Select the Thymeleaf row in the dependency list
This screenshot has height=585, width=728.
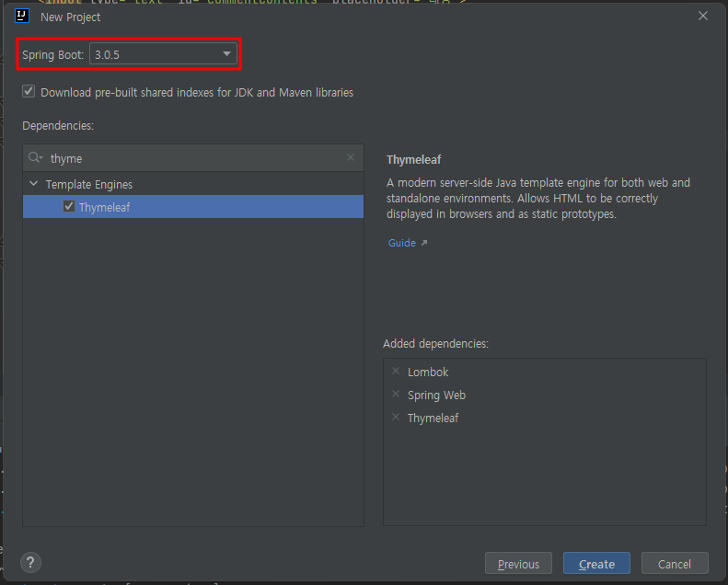193,206
